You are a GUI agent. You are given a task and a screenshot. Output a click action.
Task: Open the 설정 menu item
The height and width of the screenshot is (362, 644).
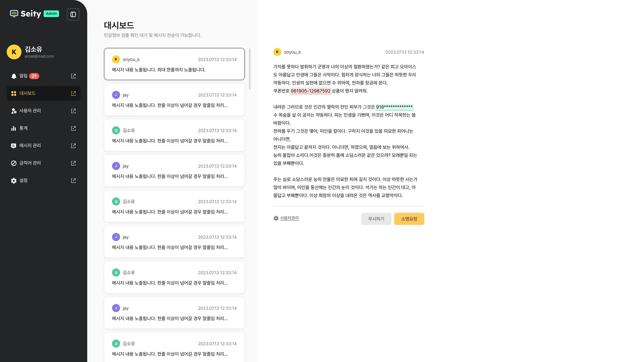(x=43, y=181)
